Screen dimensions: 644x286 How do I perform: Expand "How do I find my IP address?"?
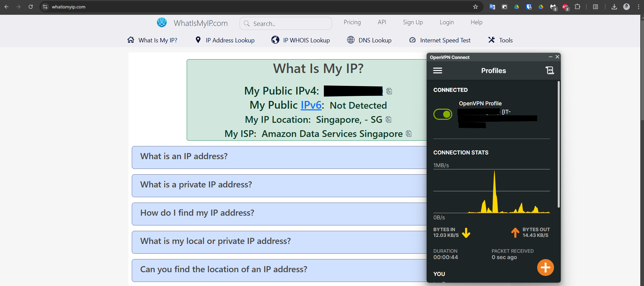point(197,213)
